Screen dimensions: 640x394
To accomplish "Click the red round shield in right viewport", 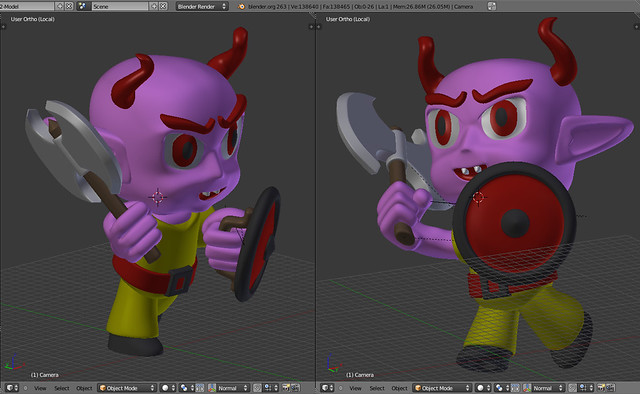I will click(515, 223).
